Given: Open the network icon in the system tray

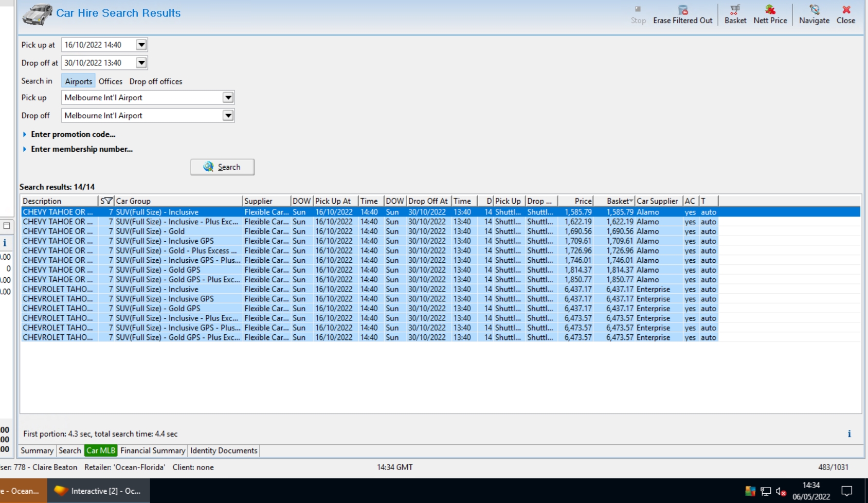Looking at the screenshot, I should pyautogui.click(x=766, y=491).
